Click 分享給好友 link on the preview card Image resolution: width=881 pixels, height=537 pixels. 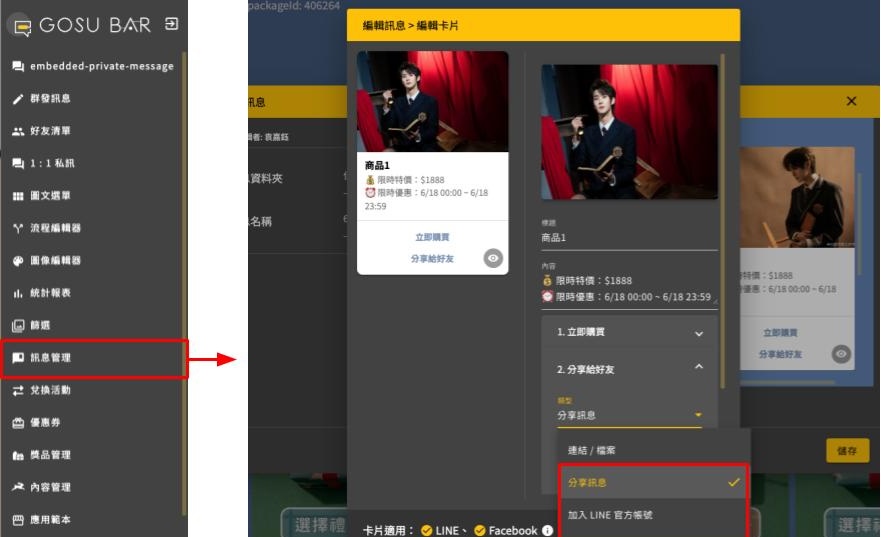(432, 258)
